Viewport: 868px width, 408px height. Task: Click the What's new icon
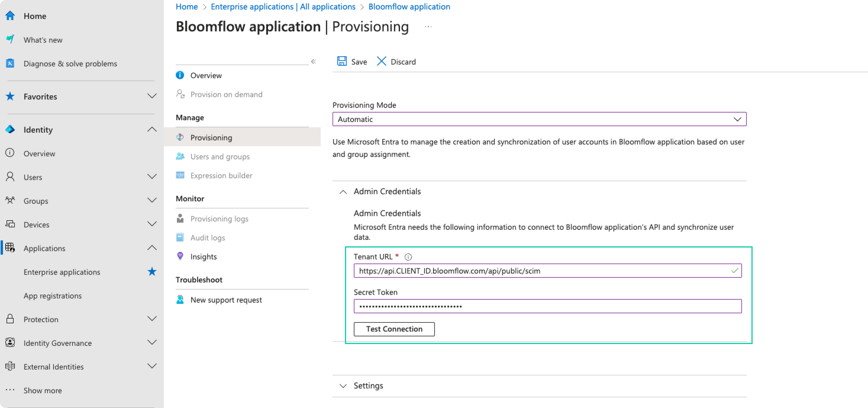[10, 39]
